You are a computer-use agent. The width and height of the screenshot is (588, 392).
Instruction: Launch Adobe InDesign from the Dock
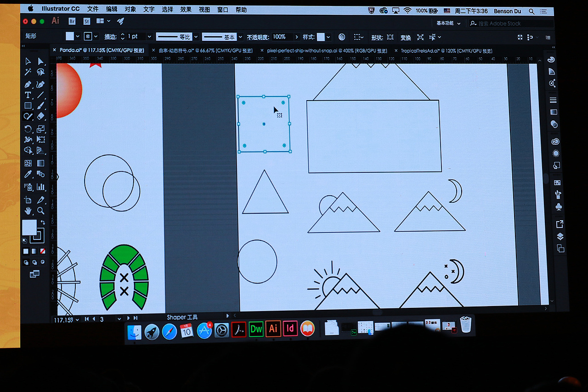point(290,329)
